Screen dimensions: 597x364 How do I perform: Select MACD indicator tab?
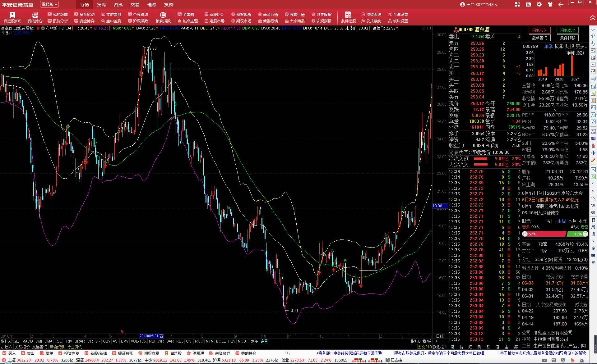(27, 341)
